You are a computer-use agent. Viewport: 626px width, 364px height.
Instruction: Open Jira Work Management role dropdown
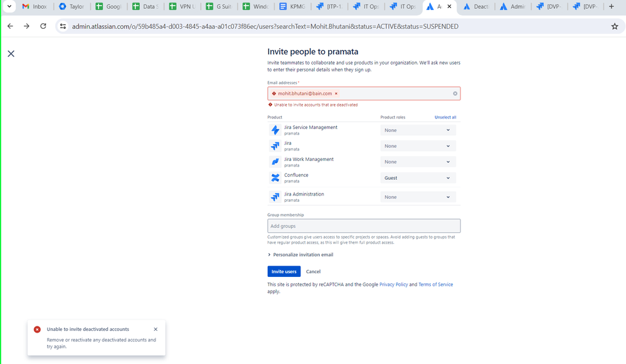418,162
